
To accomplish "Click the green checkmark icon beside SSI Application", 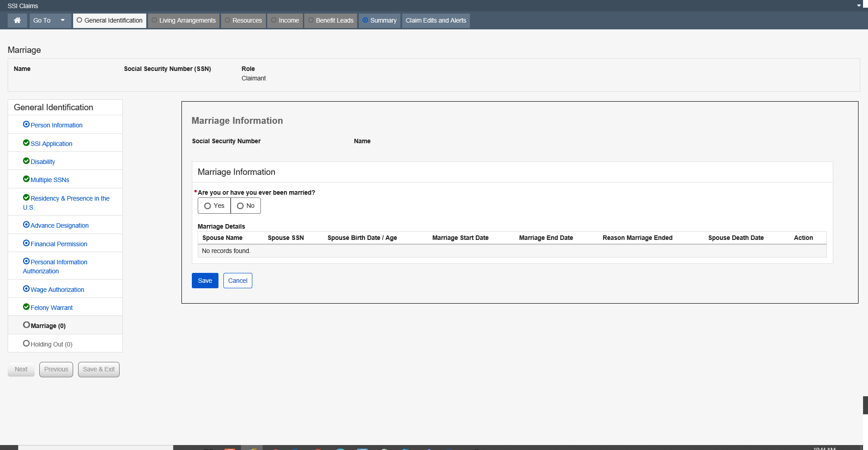I will [26, 143].
